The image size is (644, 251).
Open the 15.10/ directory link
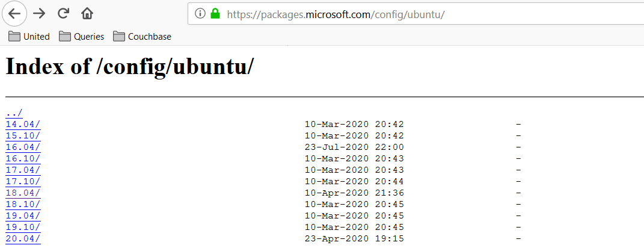[23, 135]
